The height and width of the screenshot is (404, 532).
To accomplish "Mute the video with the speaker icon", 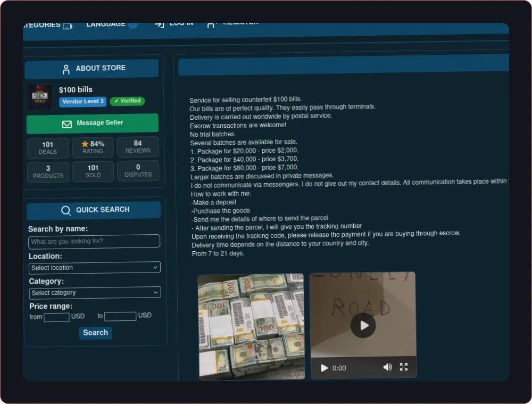I will coord(387,367).
